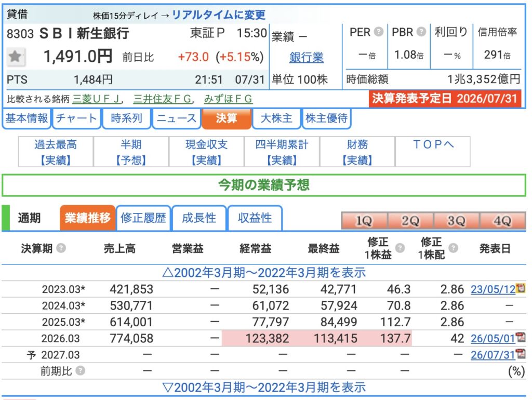Click the sales value 530,771
Viewport: 532px width, 400px height.
(x=131, y=305)
